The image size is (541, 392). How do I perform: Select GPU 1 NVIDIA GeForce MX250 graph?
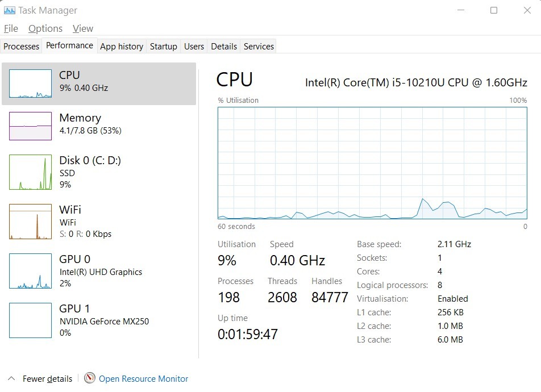[30, 320]
